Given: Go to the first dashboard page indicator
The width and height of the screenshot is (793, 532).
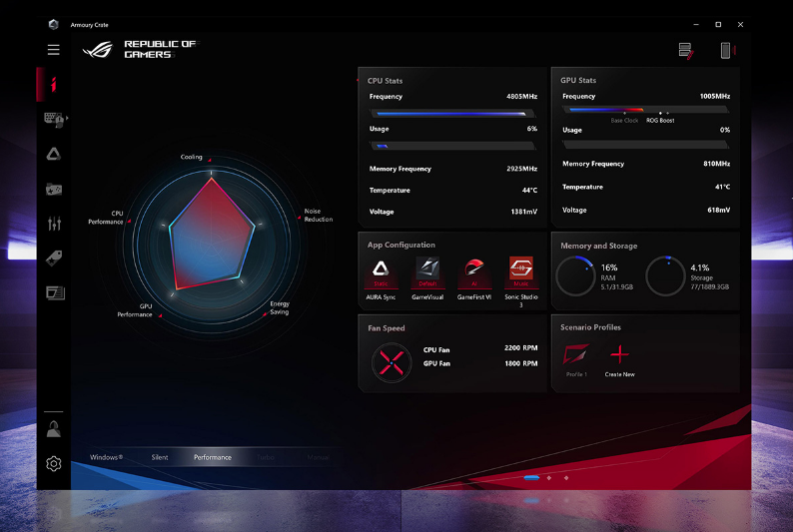Looking at the screenshot, I should click(x=531, y=477).
